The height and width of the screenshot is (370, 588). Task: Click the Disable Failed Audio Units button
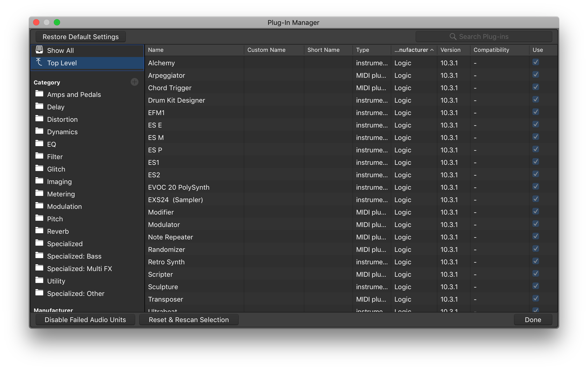tap(85, 319)
